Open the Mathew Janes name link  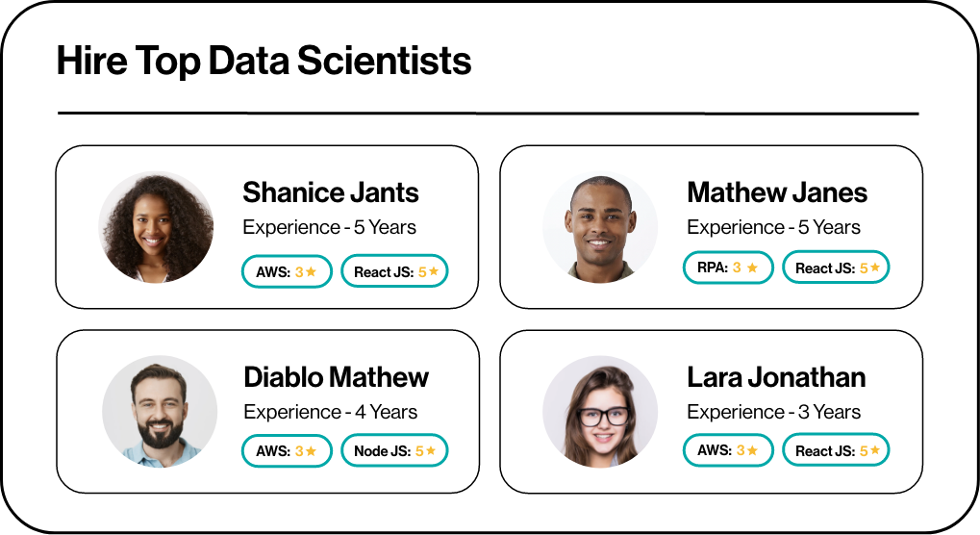tap(777, 192)
